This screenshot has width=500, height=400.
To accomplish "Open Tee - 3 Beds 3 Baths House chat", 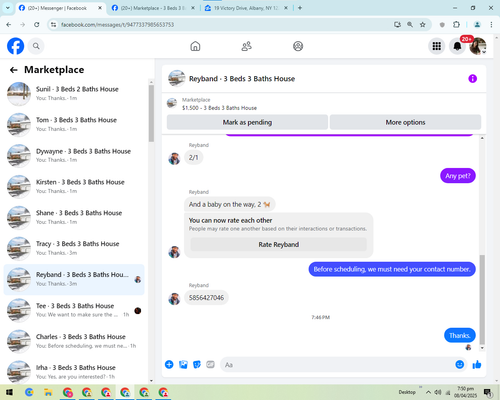I will [74, 310].
